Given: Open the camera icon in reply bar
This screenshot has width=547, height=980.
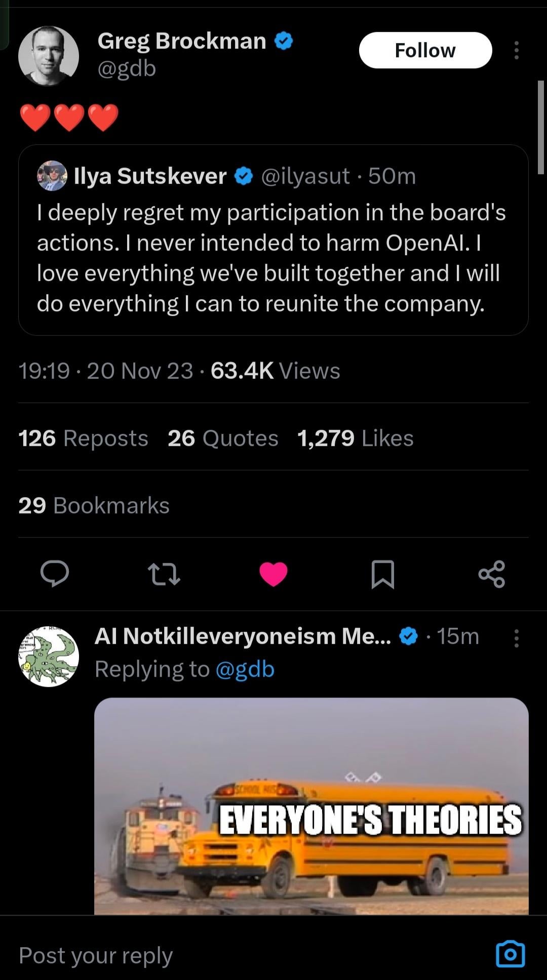Looking at the screenshot, I should pyautogui.click(x=510, y=955).
